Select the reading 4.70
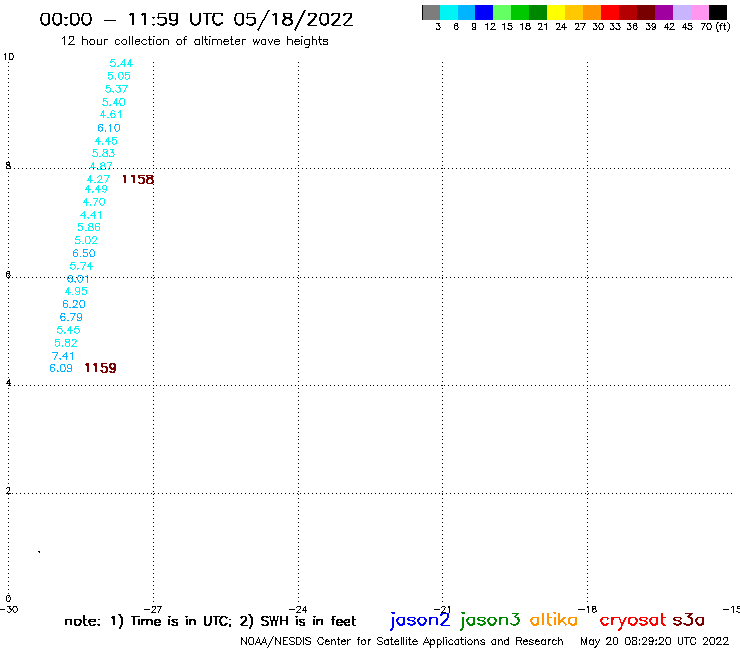 pyautogui.click(x=94, y=202)
